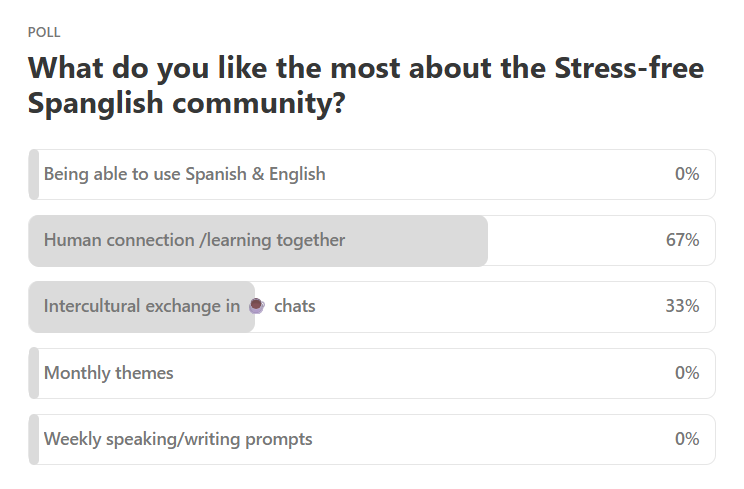The image size is (744, 489).
Task: Click the 67% result label
Action: [x=682, y=240]
